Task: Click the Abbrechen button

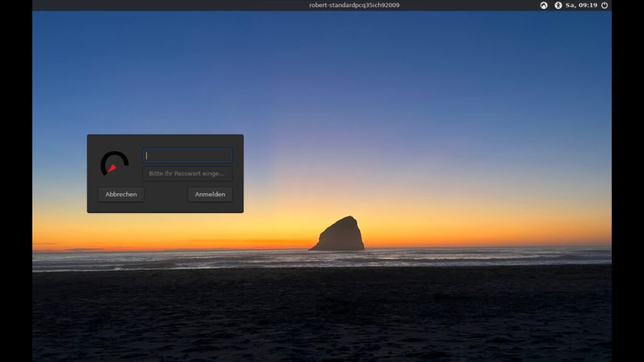Action: point(121,195)
